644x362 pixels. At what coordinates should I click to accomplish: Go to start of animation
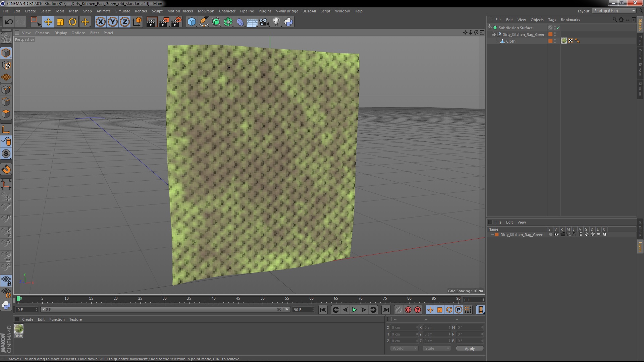[x=323, y=310]
